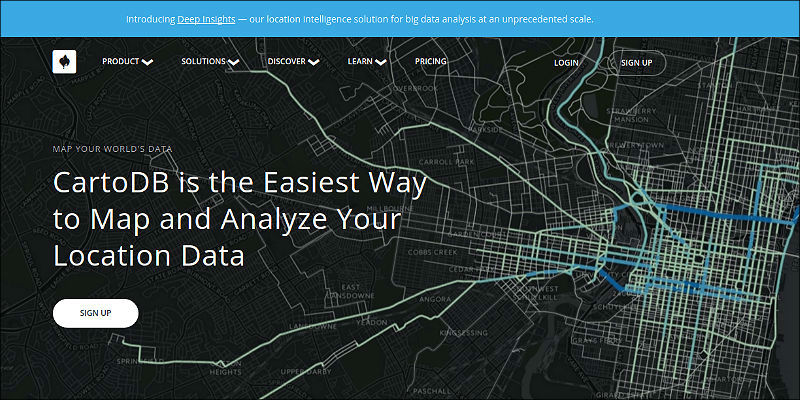
Task: Click the 'Angora' map label
Action: tap(435, 299)
